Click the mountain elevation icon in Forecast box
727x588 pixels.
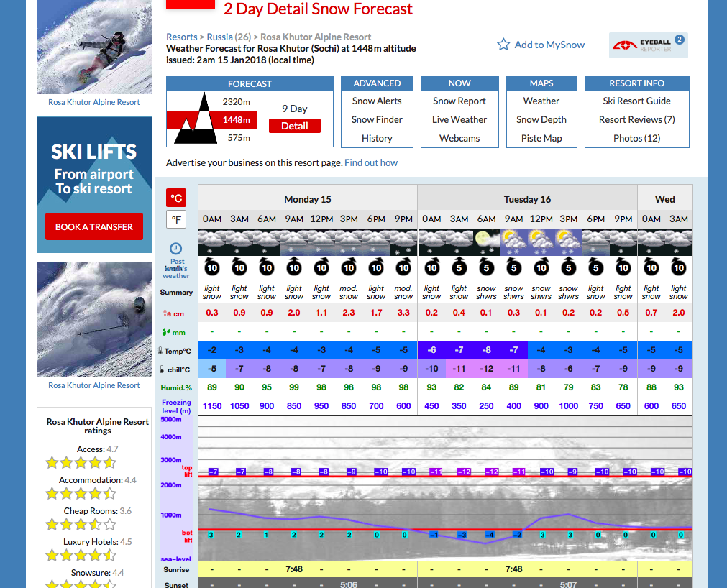point(196,118)
